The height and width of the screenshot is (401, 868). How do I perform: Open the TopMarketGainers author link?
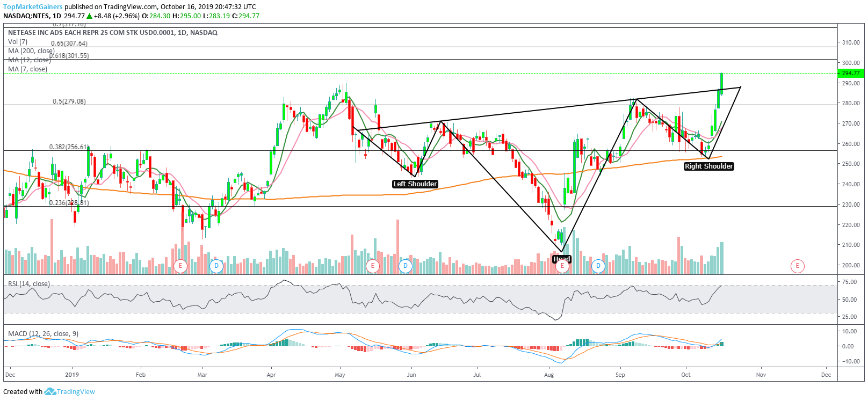[33, 7]
